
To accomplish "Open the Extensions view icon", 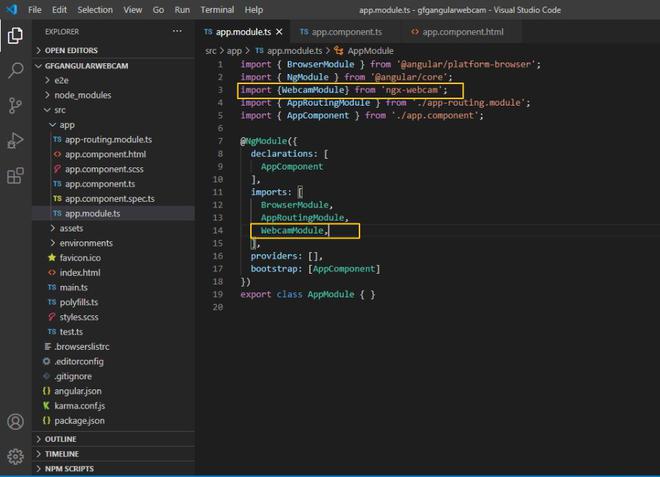I will click(x=15, y=176).
